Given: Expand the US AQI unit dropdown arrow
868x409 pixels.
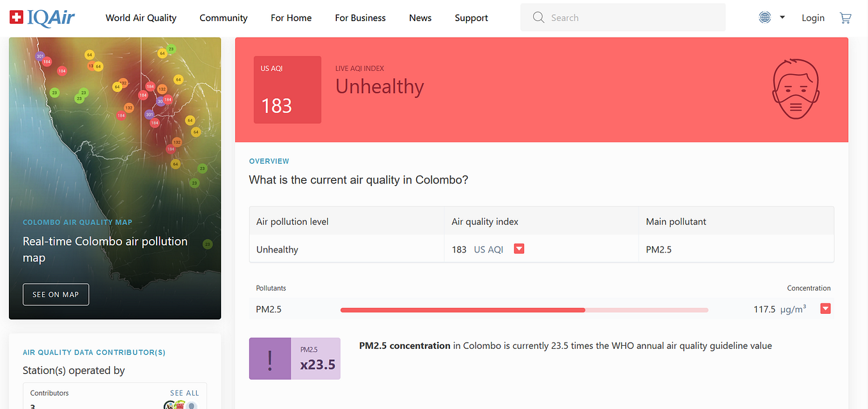Looking at the screenshot, I should pyautogui.click(x=519, y=249).
